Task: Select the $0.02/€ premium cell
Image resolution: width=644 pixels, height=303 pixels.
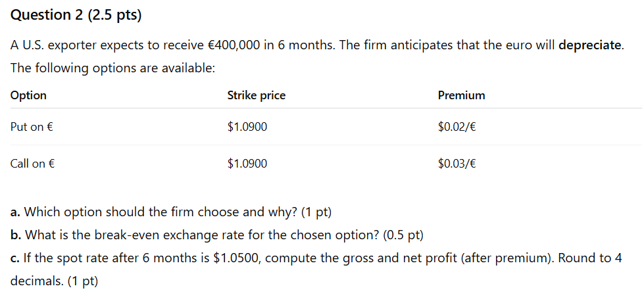Action: [457, 126]
